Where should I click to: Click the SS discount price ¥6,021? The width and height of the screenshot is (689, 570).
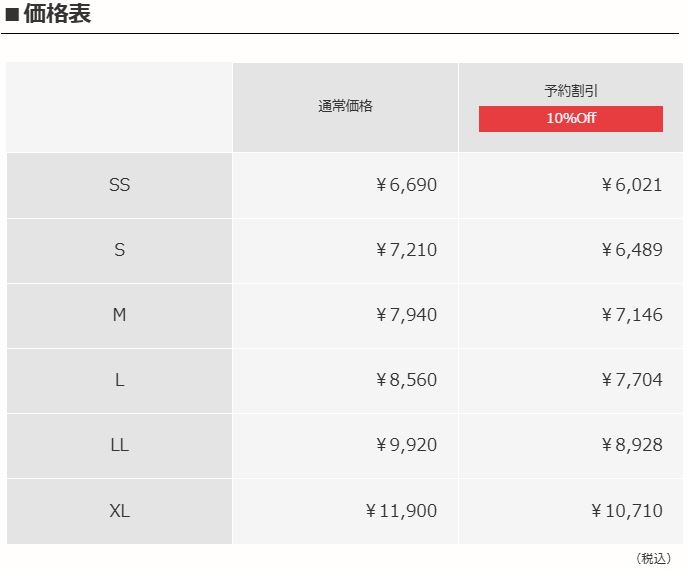pos(631,185)
